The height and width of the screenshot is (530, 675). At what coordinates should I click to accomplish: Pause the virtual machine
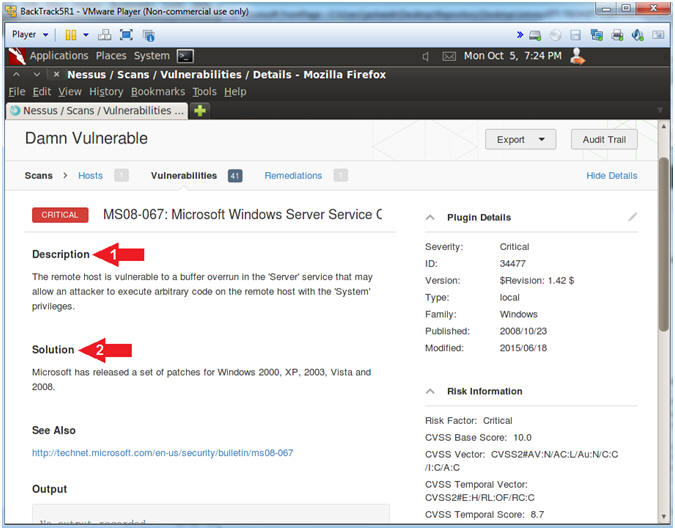tap(71, 35)
